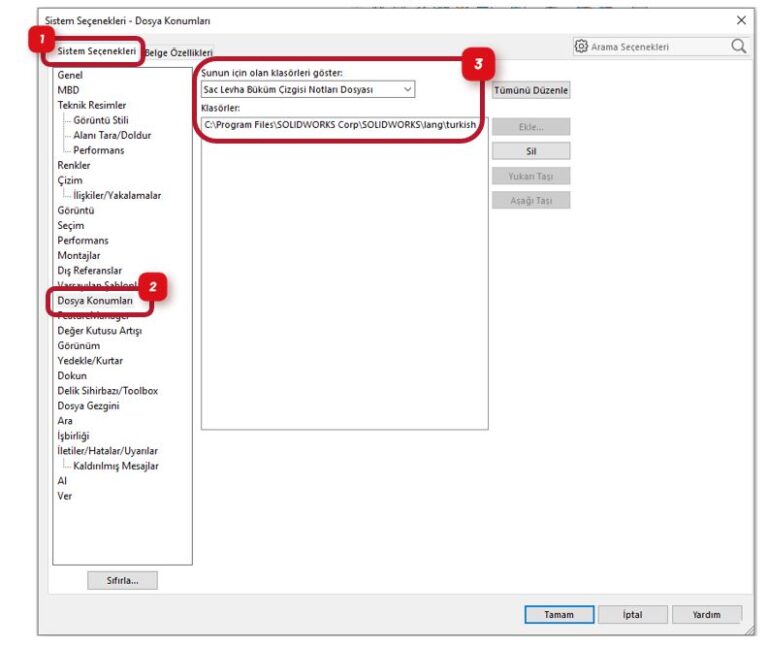Select the Sistem Seçenekleri tab
The width and height of the screenshot is (768, 647).
pyautogui.click(x=96, y=51)
